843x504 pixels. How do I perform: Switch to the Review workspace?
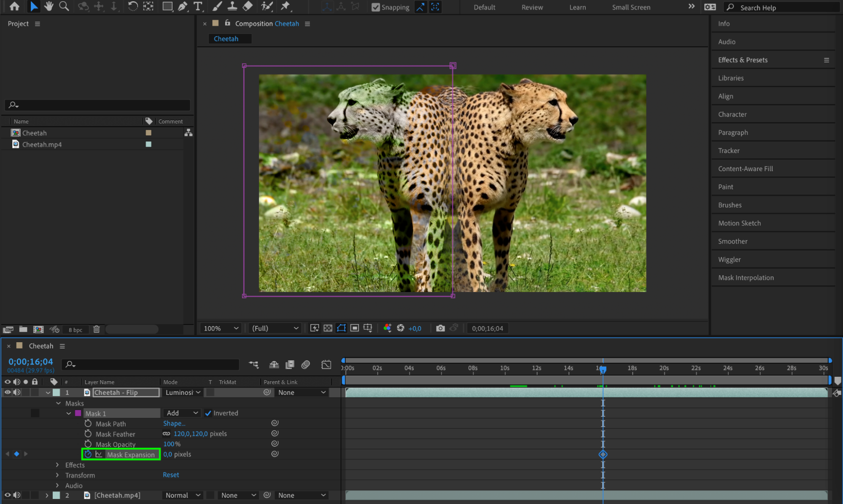pos(532,7)
